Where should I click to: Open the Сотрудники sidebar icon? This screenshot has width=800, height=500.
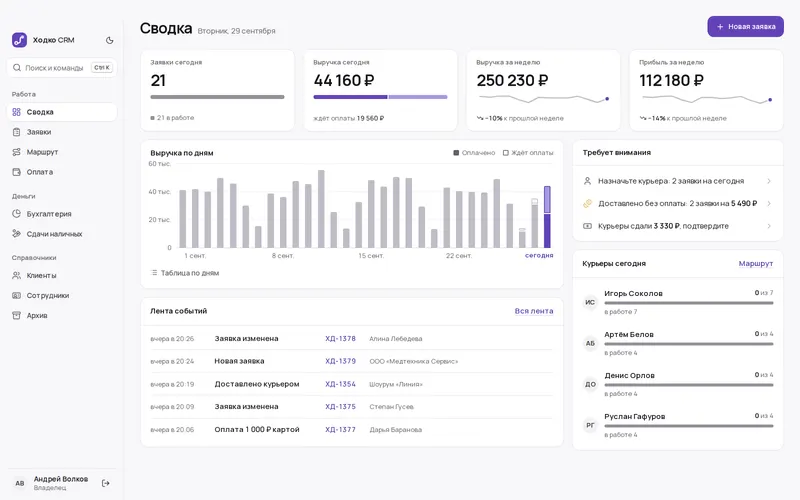point(16,295)
